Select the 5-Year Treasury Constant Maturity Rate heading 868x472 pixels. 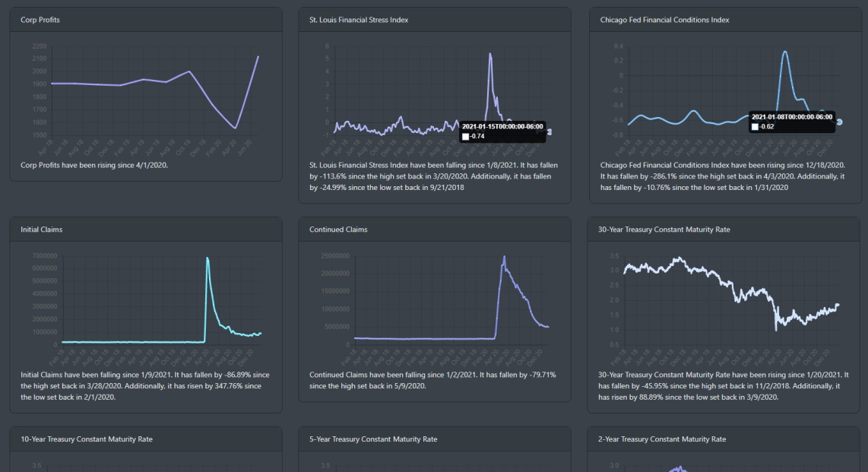pyautogui.click(x=373, y=439)
